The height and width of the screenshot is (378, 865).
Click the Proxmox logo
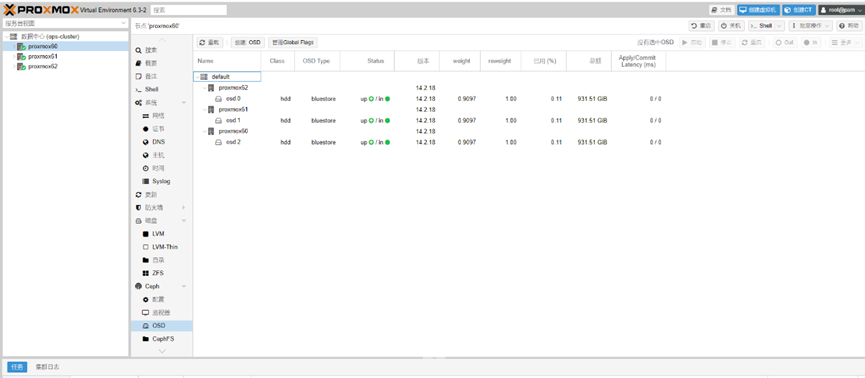[41, 9]
